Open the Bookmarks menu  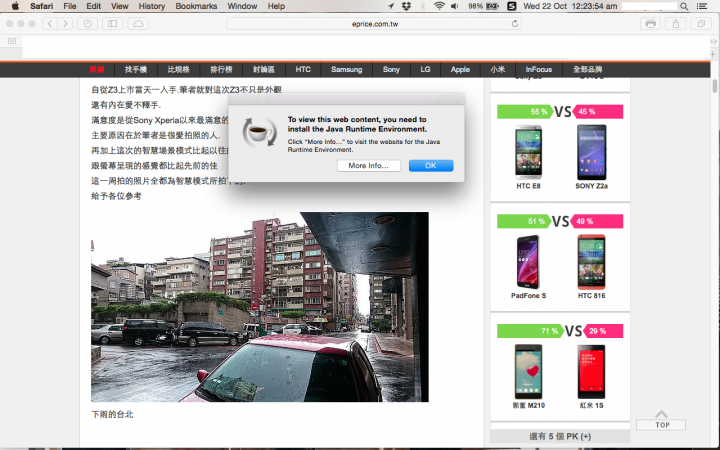196,6
